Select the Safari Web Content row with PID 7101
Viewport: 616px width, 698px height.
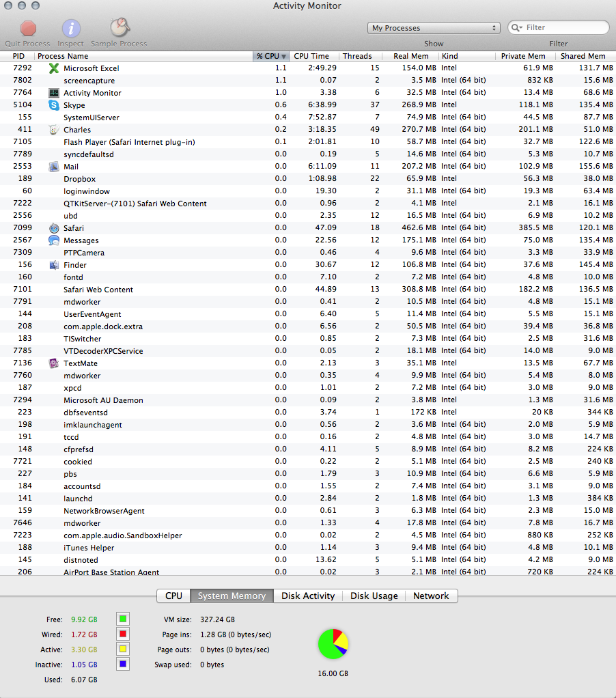[308, 290]
